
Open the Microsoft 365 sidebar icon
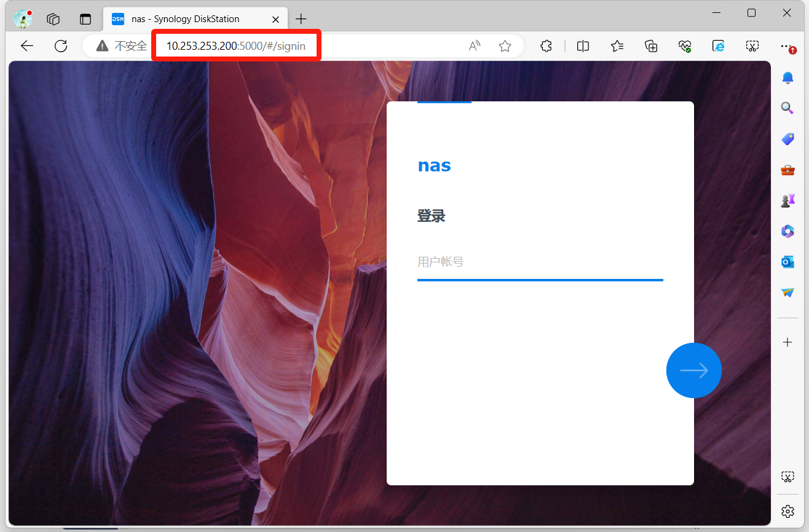click(787, 232)
